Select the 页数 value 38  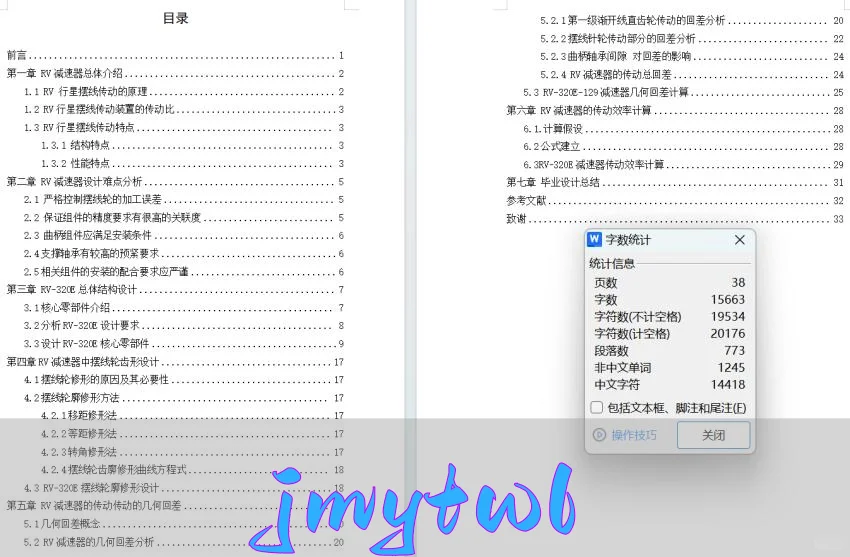pyautogui.click(x=738, y=282)
